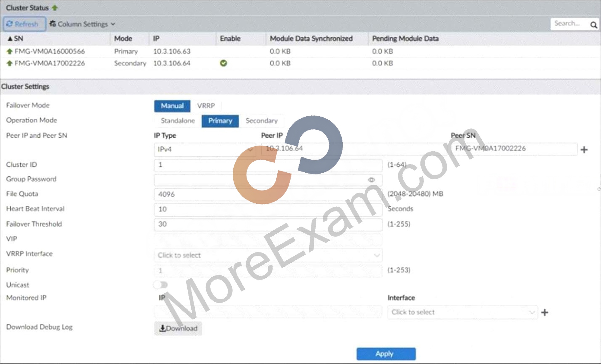Click status arrow icon of FMG-VM0A16000566
Viewport: 601px width, 364px height.
pyautogui.click(x=9, y=52)
